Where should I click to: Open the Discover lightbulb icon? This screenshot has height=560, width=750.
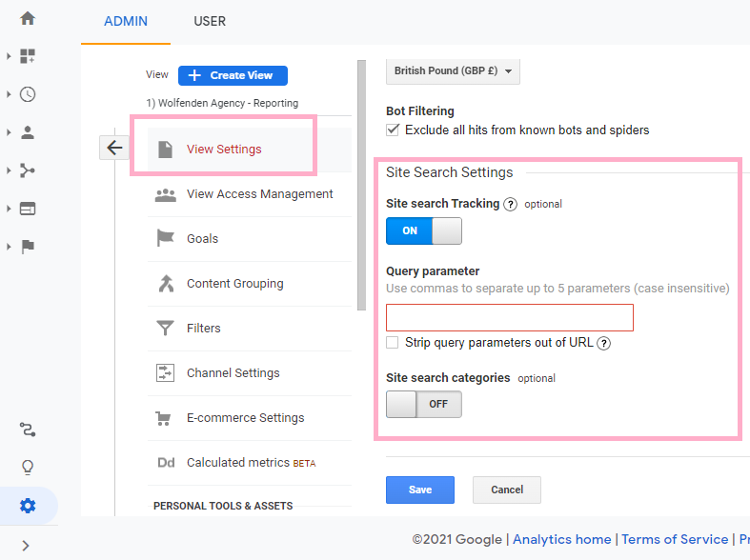(28, 468)
